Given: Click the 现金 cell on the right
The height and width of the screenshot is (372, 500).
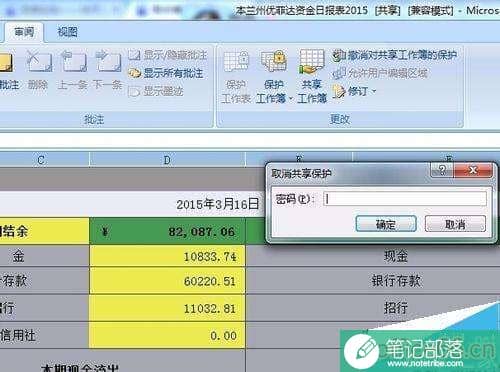Looking at the screenshot, I should (396, 256).
